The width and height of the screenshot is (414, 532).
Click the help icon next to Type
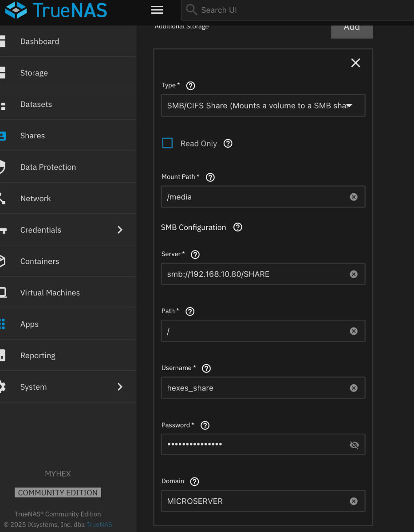[x=190, y=86]
